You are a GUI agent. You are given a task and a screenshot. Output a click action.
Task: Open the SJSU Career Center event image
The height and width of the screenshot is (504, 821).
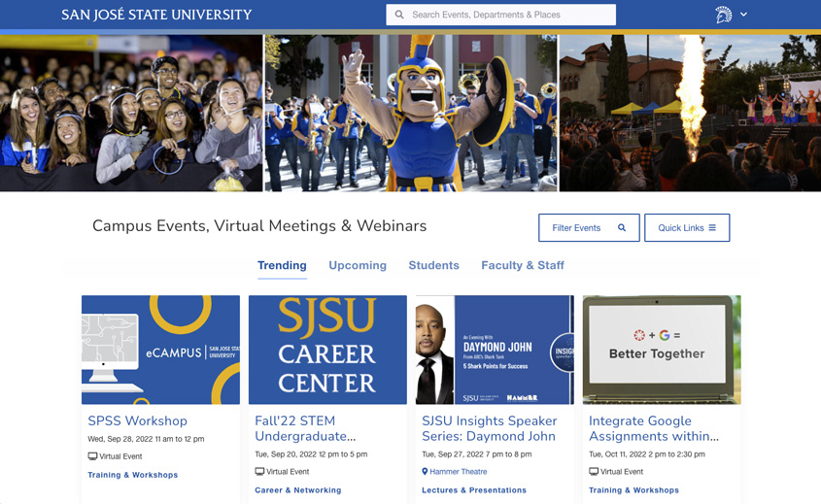tap(327, 350)
